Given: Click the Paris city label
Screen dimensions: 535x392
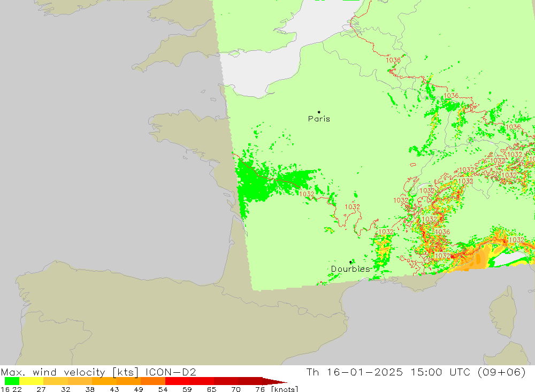Looking at the screenshot, I should pyautogui.click(x=319, y=119).
